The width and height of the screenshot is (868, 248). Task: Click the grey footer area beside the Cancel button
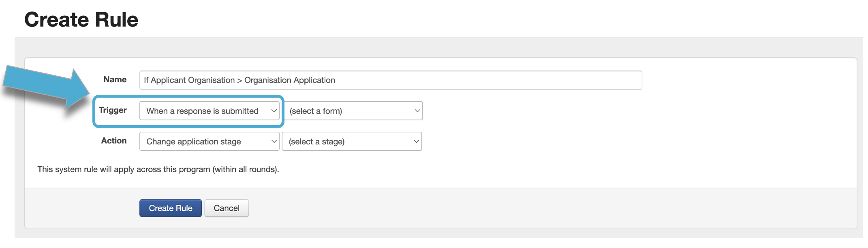coord(486,208)
